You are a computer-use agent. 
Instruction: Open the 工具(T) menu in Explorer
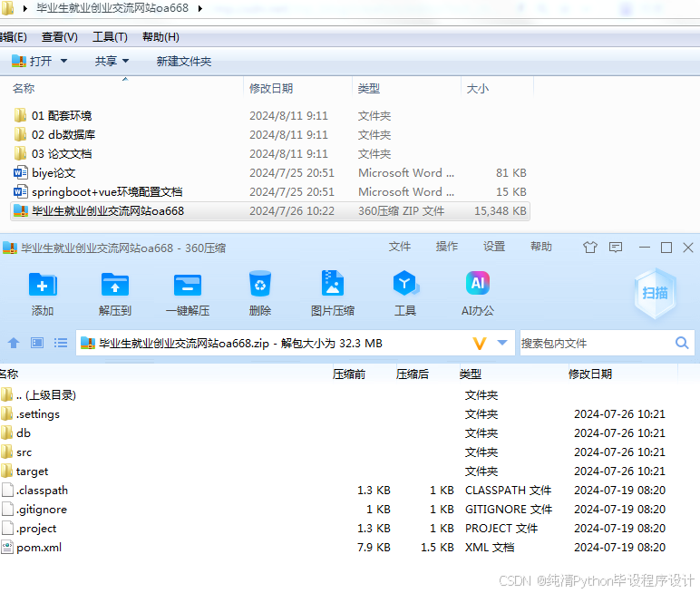(110, 37)
